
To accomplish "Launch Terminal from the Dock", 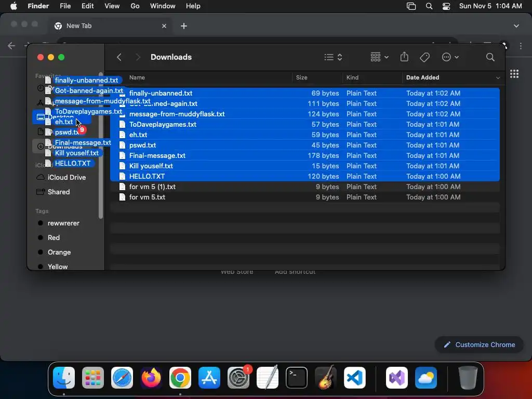I will (x=297, y=378).
